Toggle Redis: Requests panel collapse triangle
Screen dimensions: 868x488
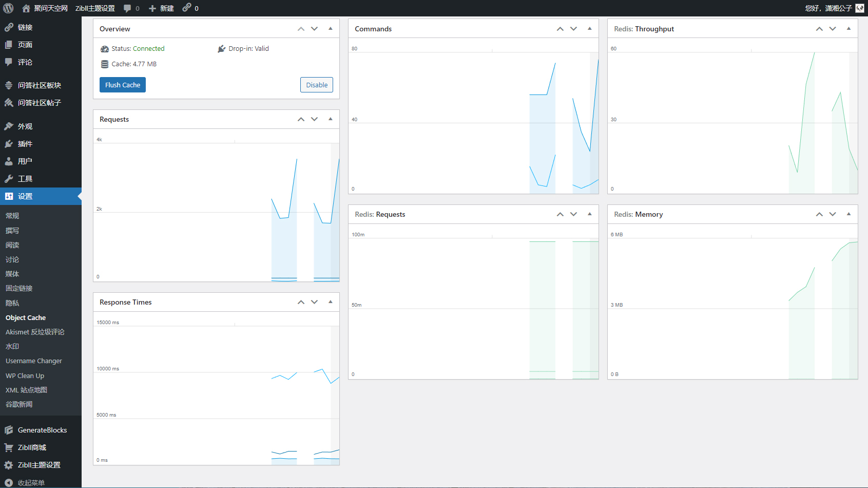(590, 214)
